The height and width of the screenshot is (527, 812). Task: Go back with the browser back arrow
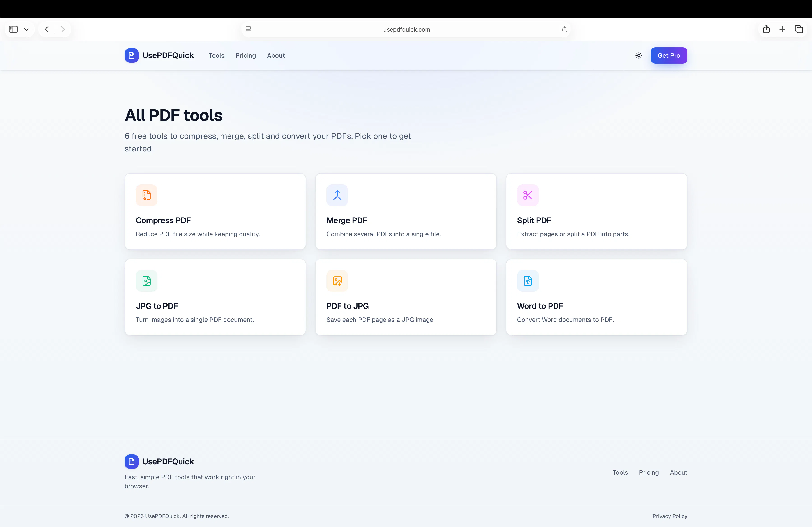[x=47, y=29]
